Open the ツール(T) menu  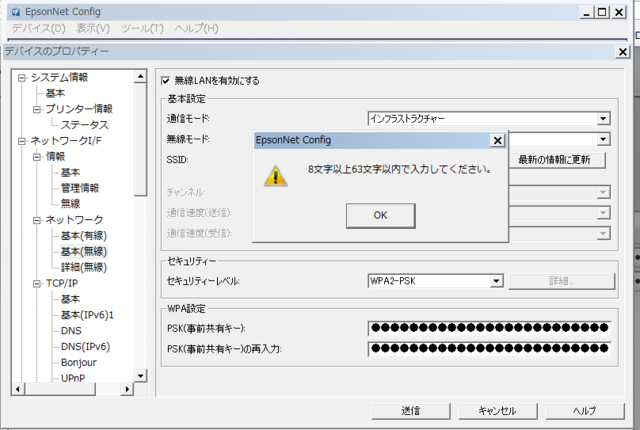[x=142, y=29]
